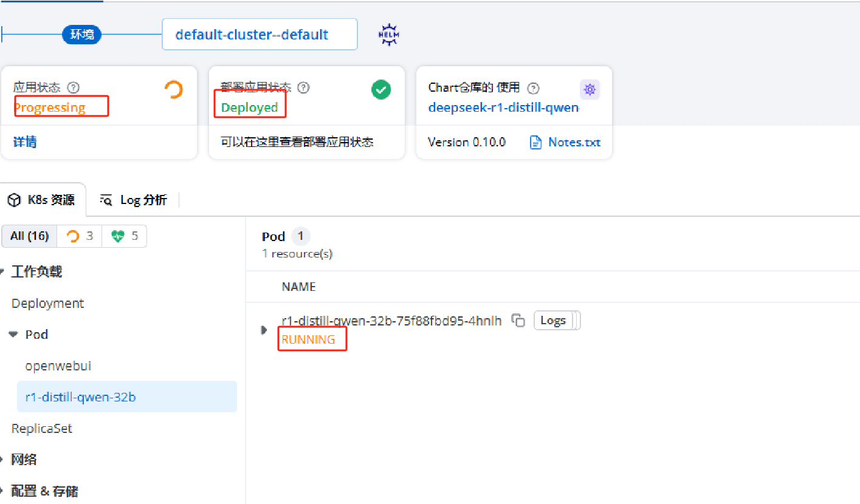Collapse the Pod tree group
Screen dimensions: 860x504
pyautogui.click(x=13, y=335)
